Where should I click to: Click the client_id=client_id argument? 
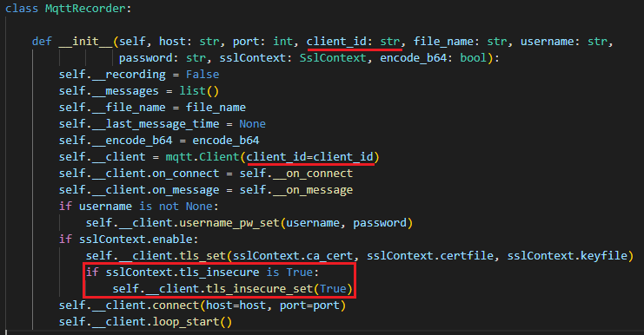[x=309, y=156]
